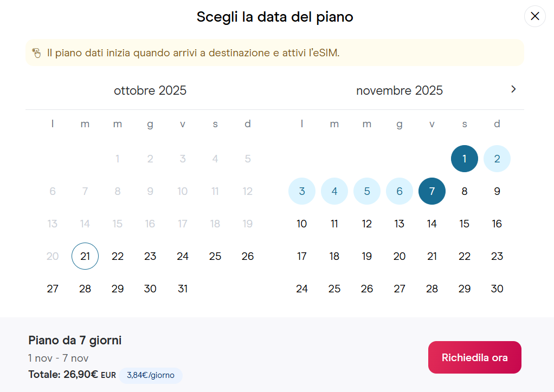The height and width of the screenshot is (392, 554).
Task: Select November 30 date
Action: [x=497, y=289]
